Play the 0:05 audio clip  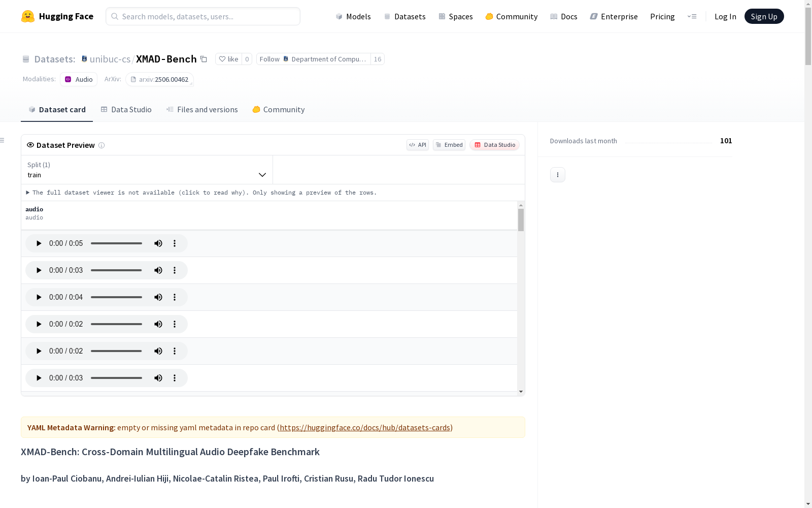39,243
